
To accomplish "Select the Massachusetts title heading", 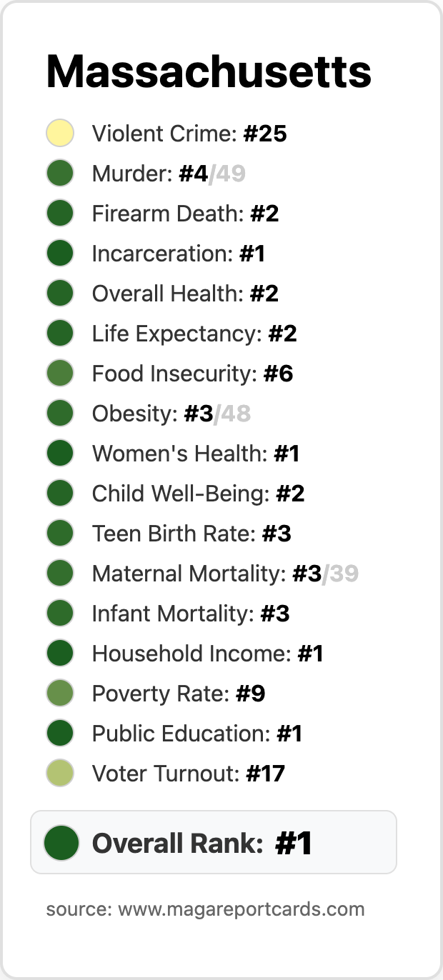I will pos(209,71).
